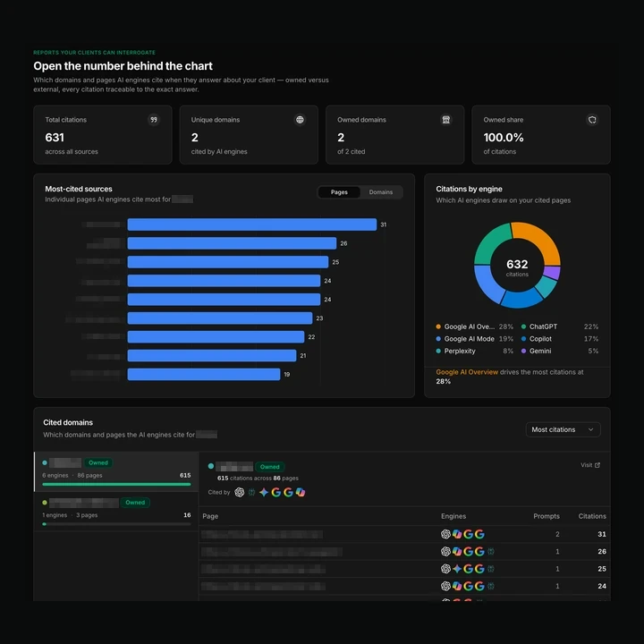Open the Visit external link
Viewport: 644px width, 644px height.
tap(590, 465)
